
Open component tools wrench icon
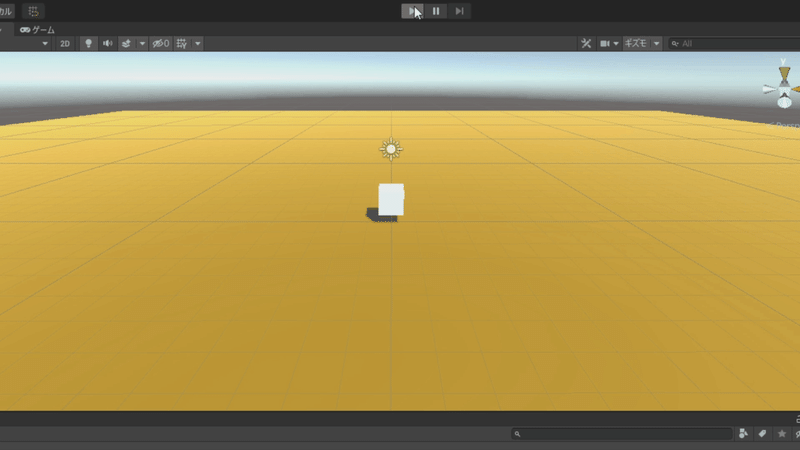(586, 44)
